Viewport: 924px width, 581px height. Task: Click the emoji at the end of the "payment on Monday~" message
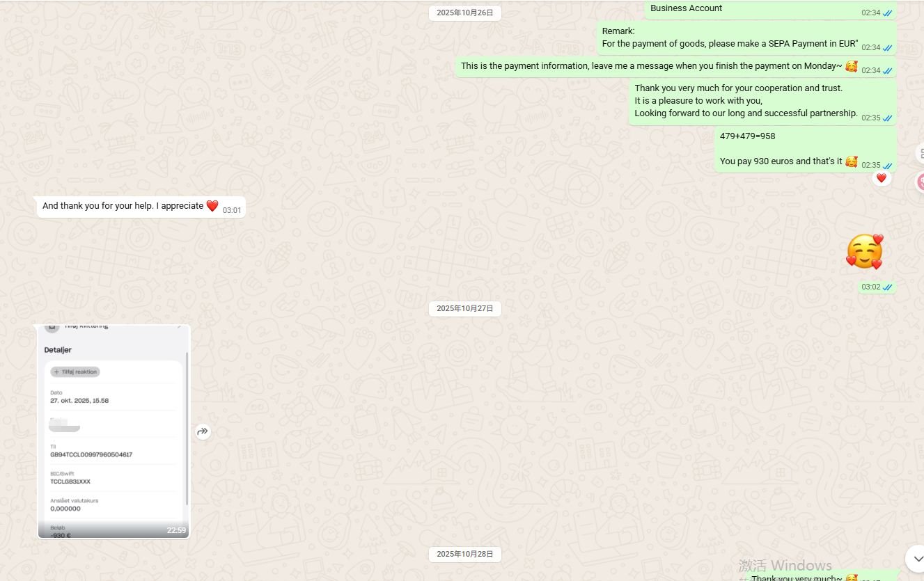851,66
